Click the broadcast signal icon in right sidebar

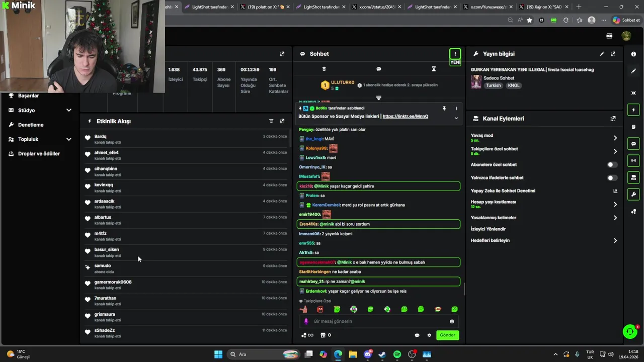coord(633,160)
